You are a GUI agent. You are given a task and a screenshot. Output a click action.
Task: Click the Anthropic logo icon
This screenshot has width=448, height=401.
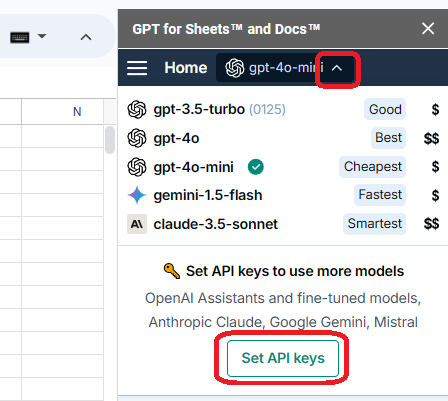coord(137,224)
